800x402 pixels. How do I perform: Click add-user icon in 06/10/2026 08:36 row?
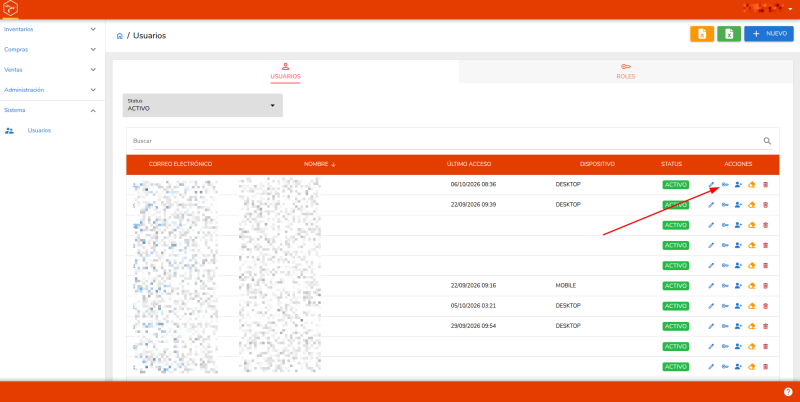tap(738, 185)
